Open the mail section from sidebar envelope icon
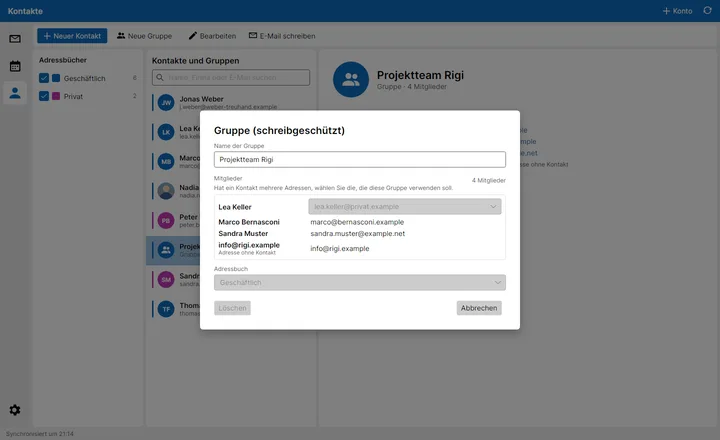 click(15, 39)
